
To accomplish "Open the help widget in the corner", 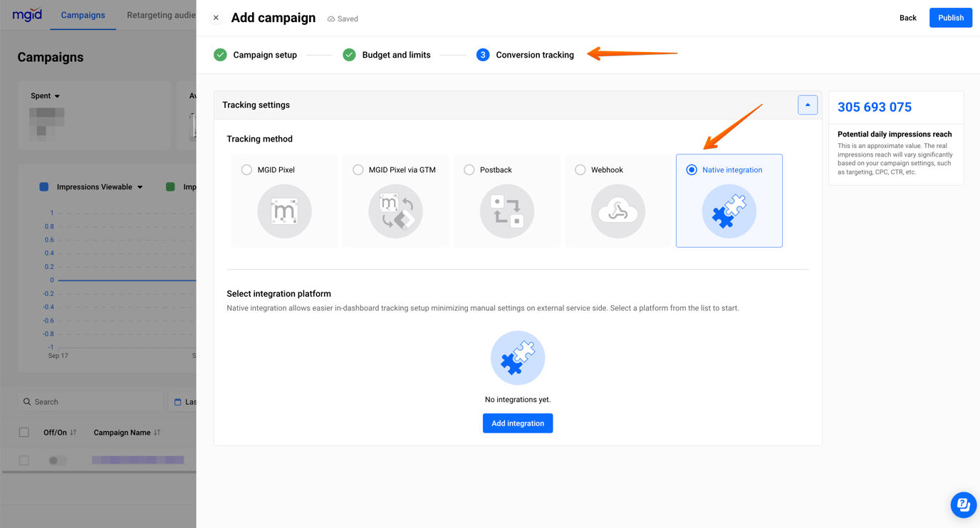I will [x=963, y=505].
